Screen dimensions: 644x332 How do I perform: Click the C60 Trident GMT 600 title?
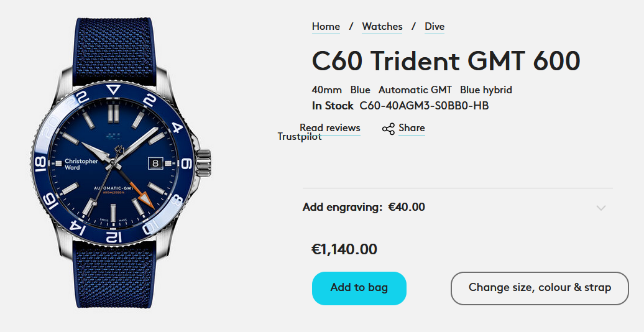[446, 61]
